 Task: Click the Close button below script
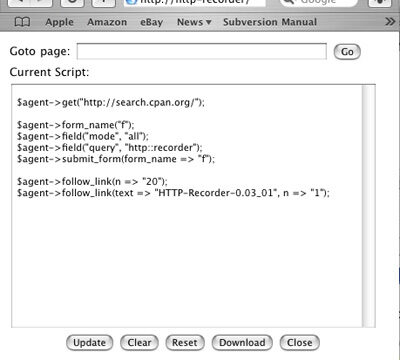[300, 343]
